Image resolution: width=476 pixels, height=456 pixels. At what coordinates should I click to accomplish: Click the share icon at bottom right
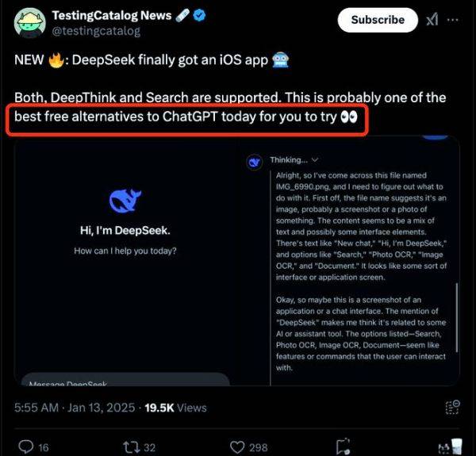tap(449, 446)
